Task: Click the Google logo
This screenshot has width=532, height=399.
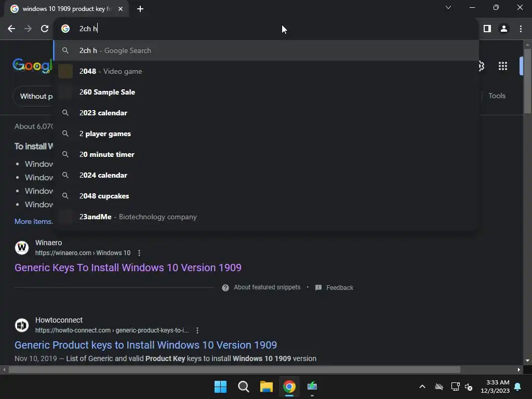Action: pos(33,65)
